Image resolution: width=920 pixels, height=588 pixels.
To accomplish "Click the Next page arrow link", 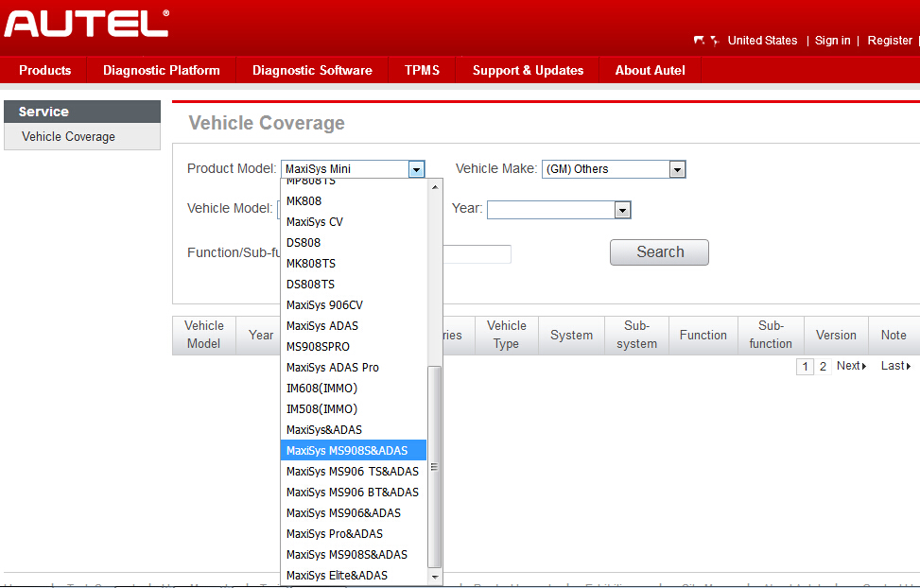I will pos(851,366).
